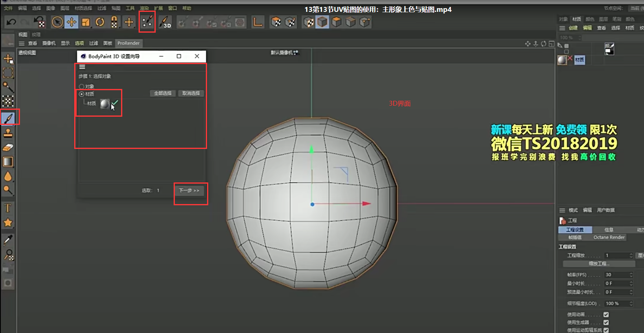Click the 下一步 >> button in wizard
The image size is (644, 333).
pyautogui.click(x=189, y=191)
